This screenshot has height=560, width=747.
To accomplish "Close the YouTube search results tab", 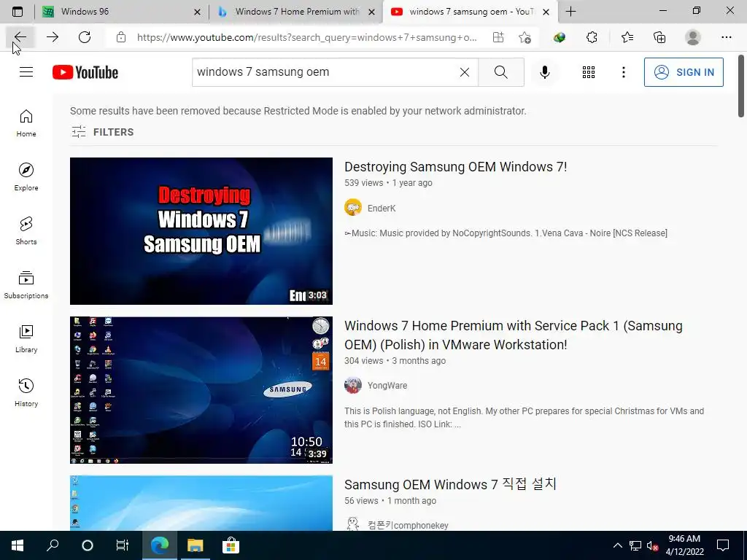I will pyautogui.click(x=546, y=12).
